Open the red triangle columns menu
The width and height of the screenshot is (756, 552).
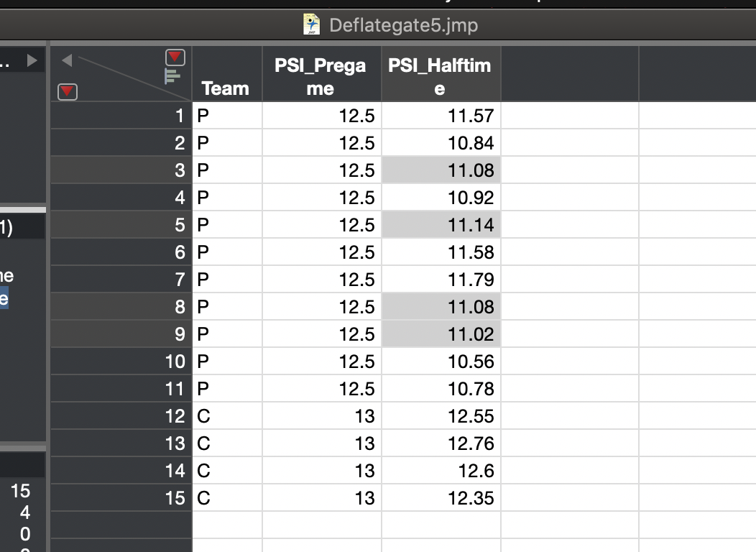[173, 57]
